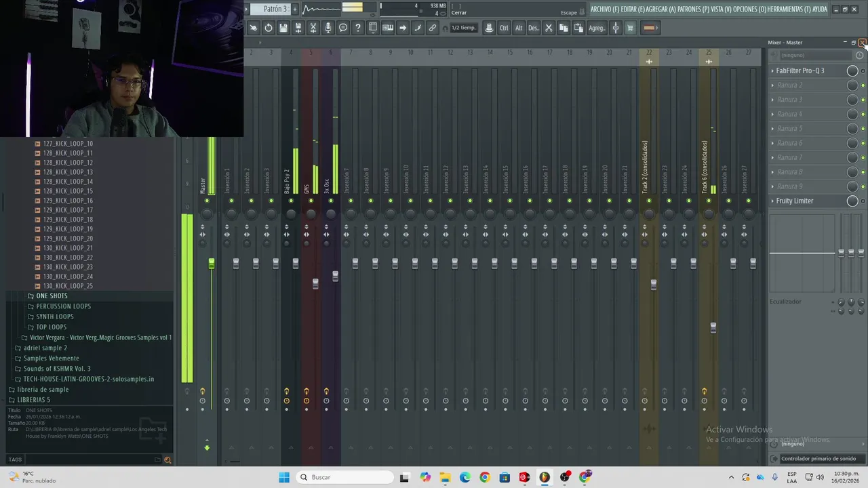Expand LIBRERIAS 5 folder
Image resolution: width=868 pixels, height=488 pixels.
[x=33, y=400]
